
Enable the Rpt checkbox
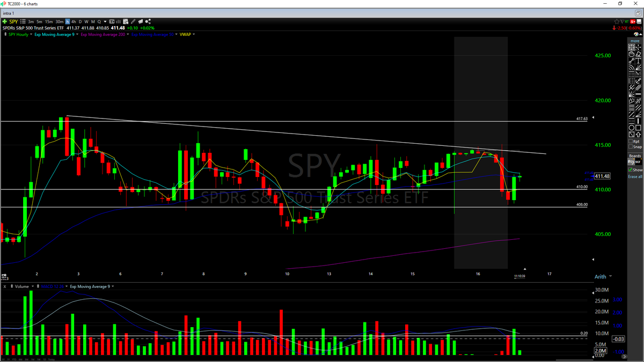coord(631,141)
